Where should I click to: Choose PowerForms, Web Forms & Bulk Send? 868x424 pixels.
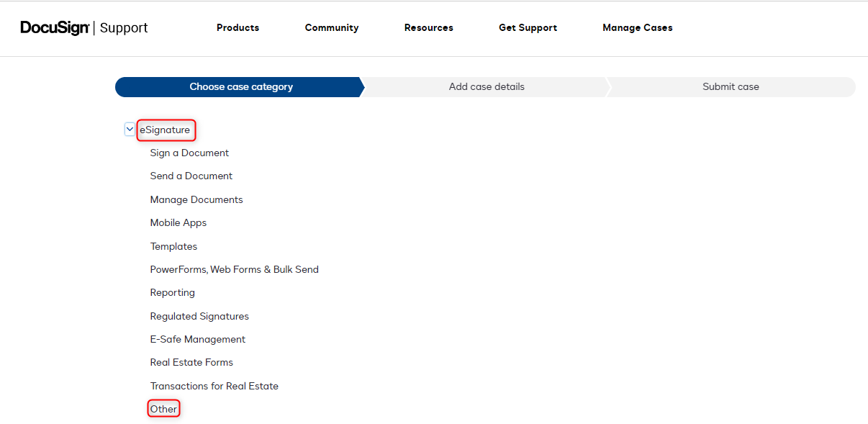pos(234,270)
